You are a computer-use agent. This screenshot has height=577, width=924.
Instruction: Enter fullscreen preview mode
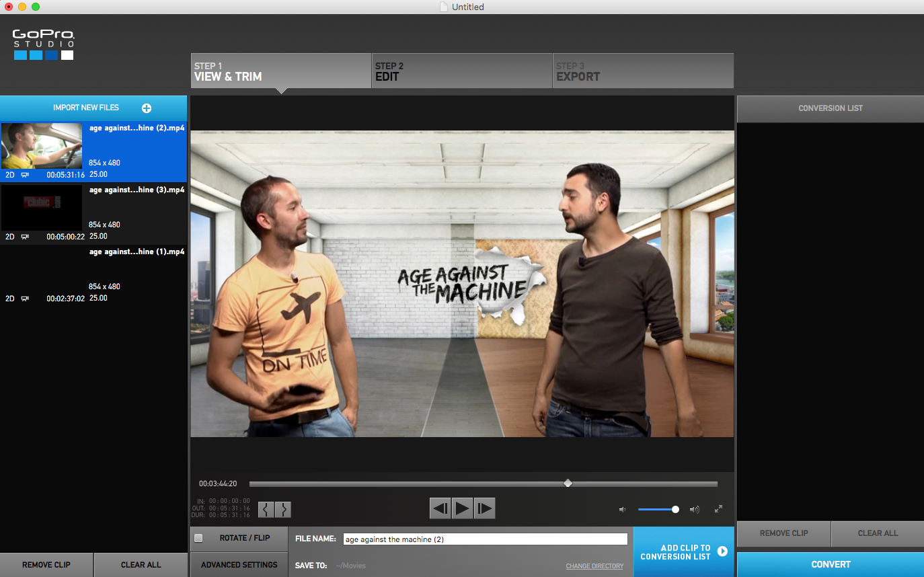[x=718, y=509]
